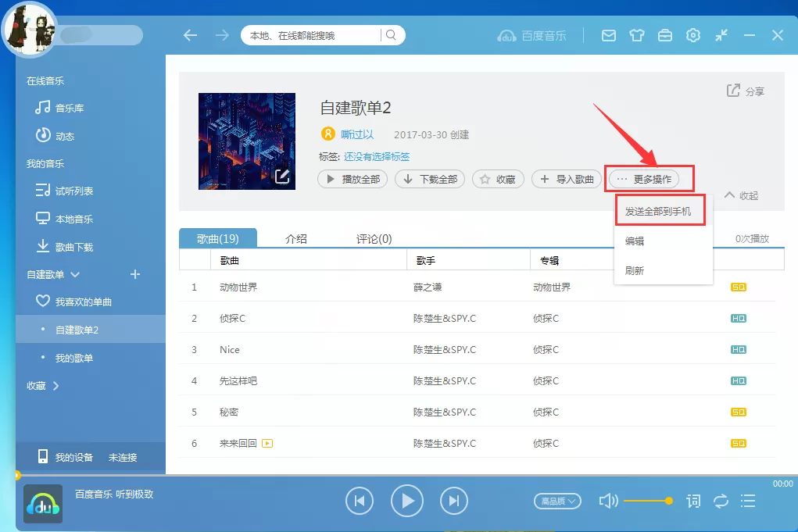This screenshot has height=532, width=798.
Task: Click the 下载全部 button
Action: 430,179
